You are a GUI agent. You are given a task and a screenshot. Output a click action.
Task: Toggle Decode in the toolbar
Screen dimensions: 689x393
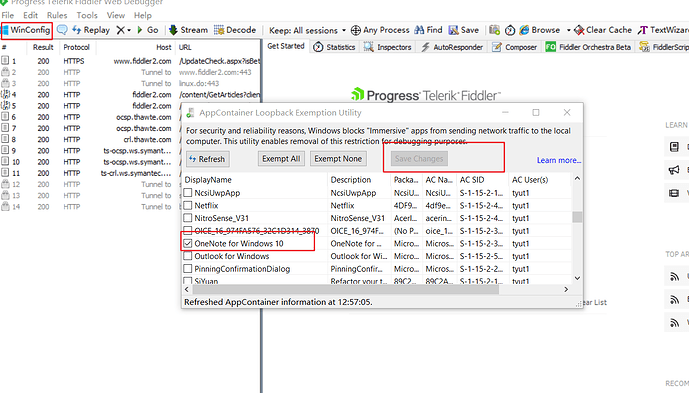[235, 30]
